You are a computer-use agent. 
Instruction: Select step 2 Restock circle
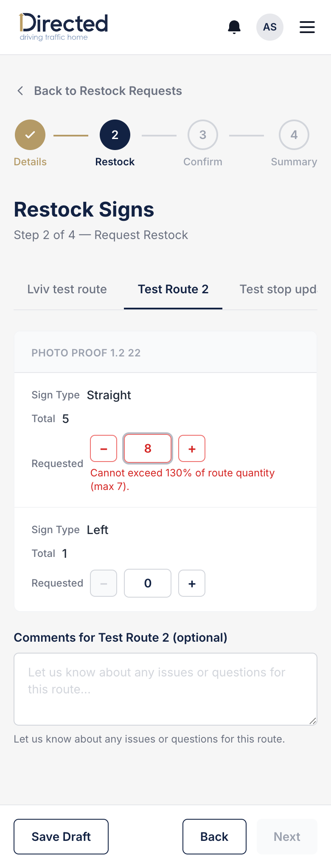pos(115,135)
